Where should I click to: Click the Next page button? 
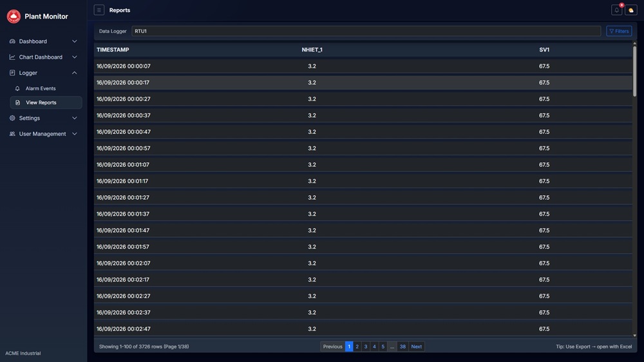417,347
